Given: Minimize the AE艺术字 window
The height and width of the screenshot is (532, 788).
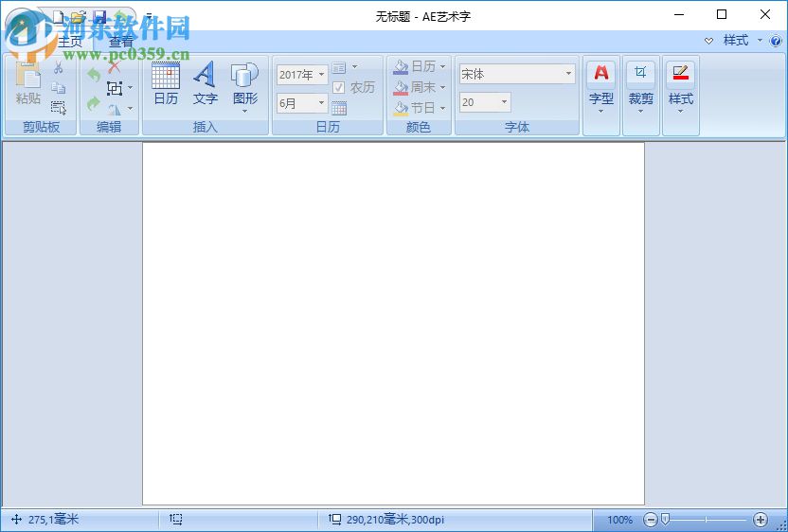Looking at the screenshot, I should 678,14.
